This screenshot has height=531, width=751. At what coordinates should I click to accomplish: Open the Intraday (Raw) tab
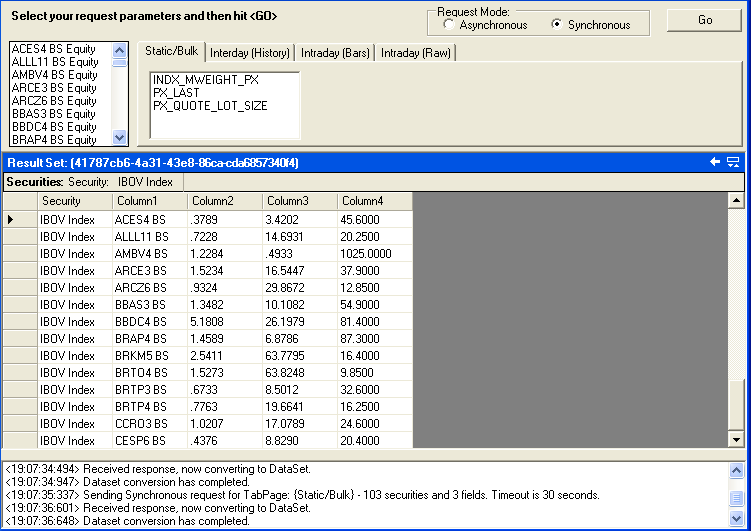415,53
